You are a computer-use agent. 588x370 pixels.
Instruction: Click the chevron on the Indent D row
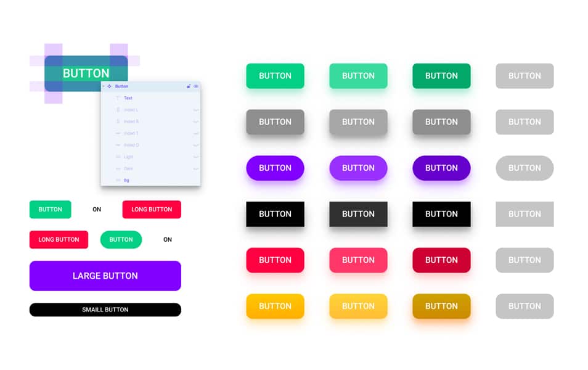[x=195, y=144]
